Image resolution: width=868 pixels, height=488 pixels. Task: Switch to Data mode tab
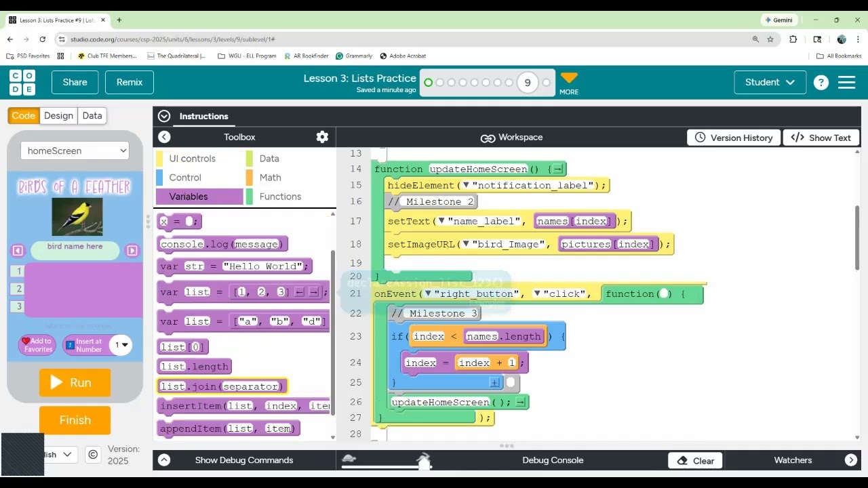point(92,115)
